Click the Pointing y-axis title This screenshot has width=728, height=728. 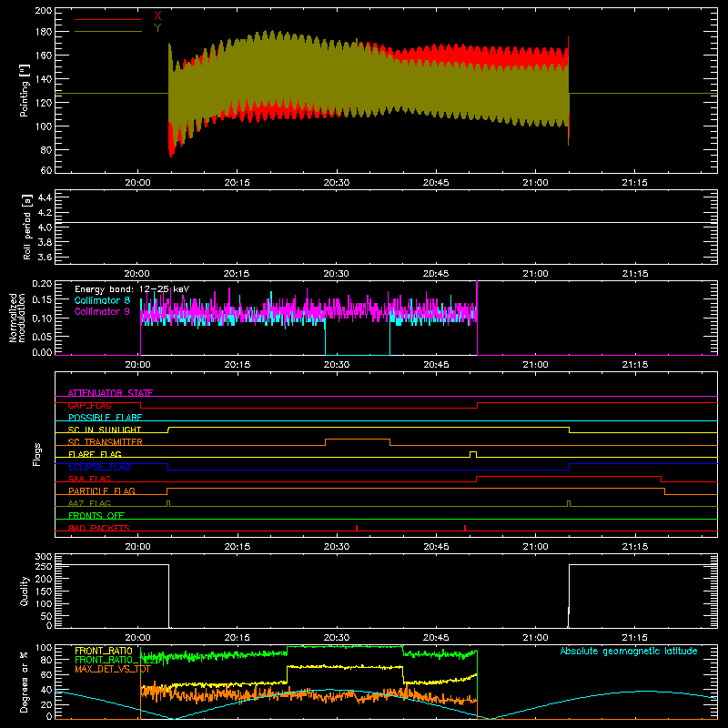click(25, 90)
